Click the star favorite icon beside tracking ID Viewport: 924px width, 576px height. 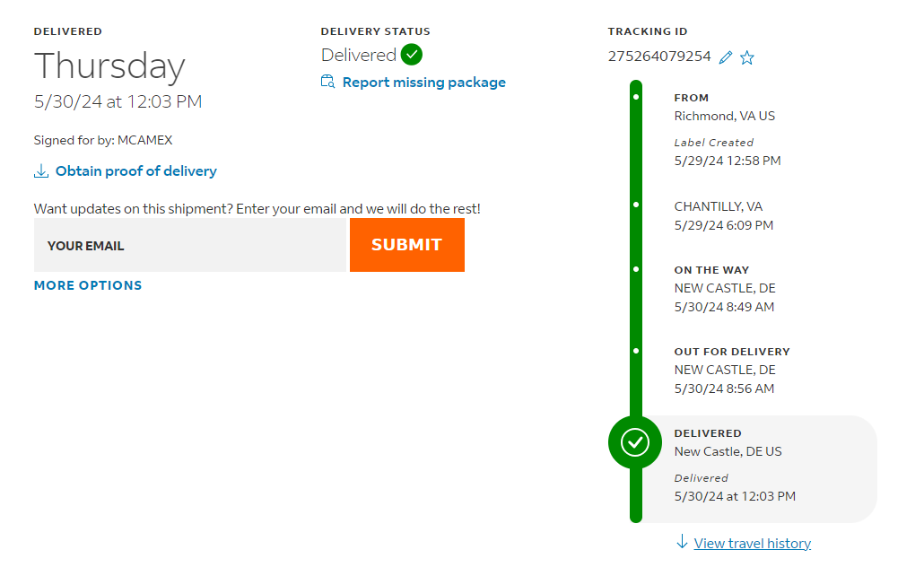point(747,57)
